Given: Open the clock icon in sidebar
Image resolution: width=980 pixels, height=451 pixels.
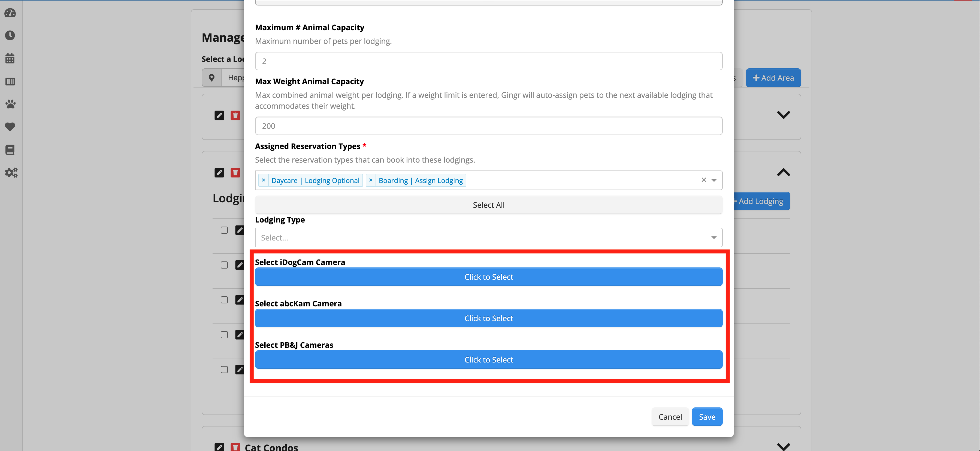Looking at the screenshot, I should [10, 36].
